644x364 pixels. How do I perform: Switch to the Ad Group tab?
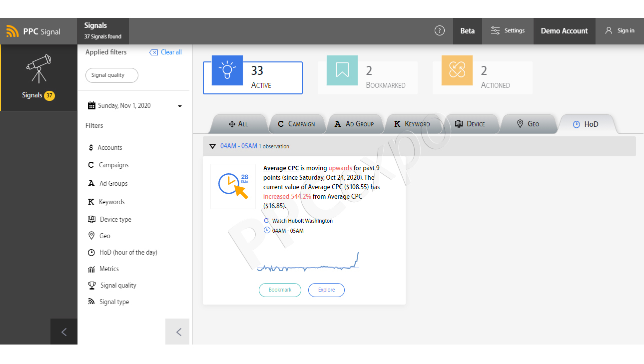pos(354,124)
